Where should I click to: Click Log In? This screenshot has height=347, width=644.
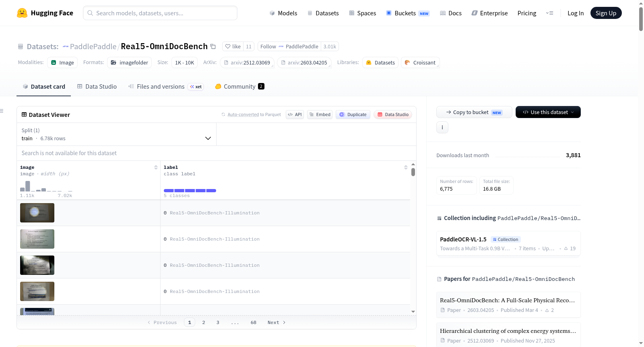click(576, 13)
